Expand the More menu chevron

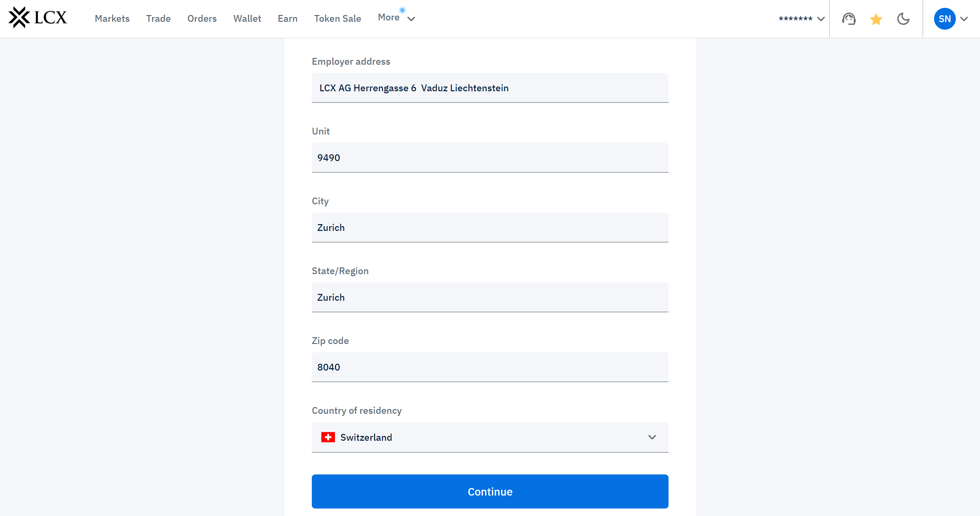(x=411, y=19)
